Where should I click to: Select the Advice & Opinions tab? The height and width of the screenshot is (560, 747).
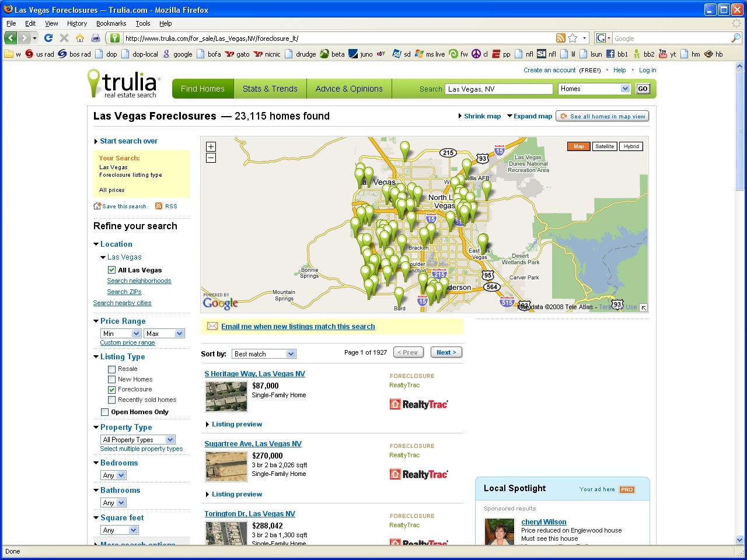point(349,89)
